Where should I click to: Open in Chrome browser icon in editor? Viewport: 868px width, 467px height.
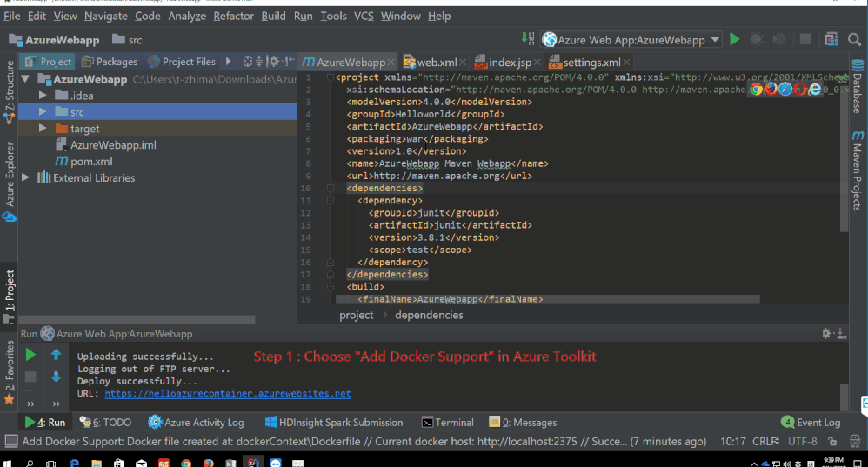pyautogui.click(x=756, y=89)
